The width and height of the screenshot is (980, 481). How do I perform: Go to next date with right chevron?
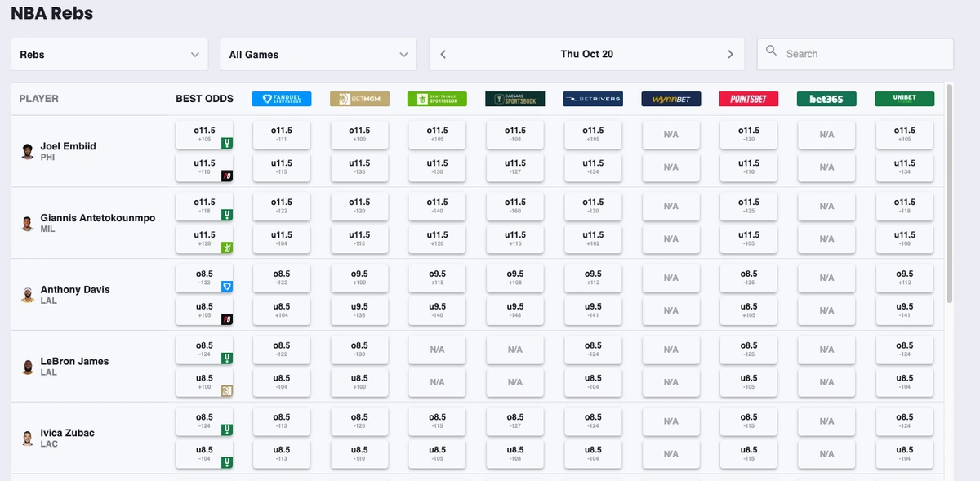[730, 54]
